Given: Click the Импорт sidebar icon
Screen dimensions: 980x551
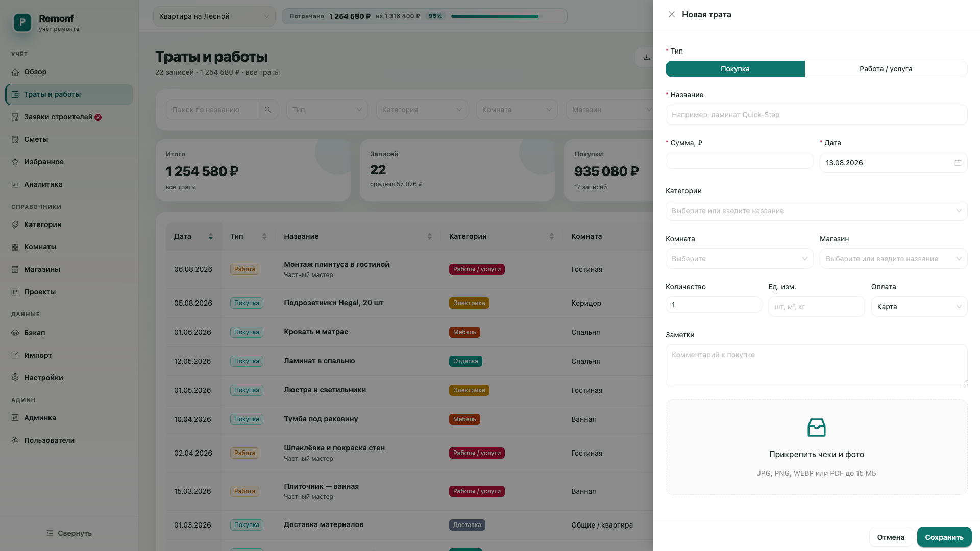Looking at the screenshot, I should 15,355.
